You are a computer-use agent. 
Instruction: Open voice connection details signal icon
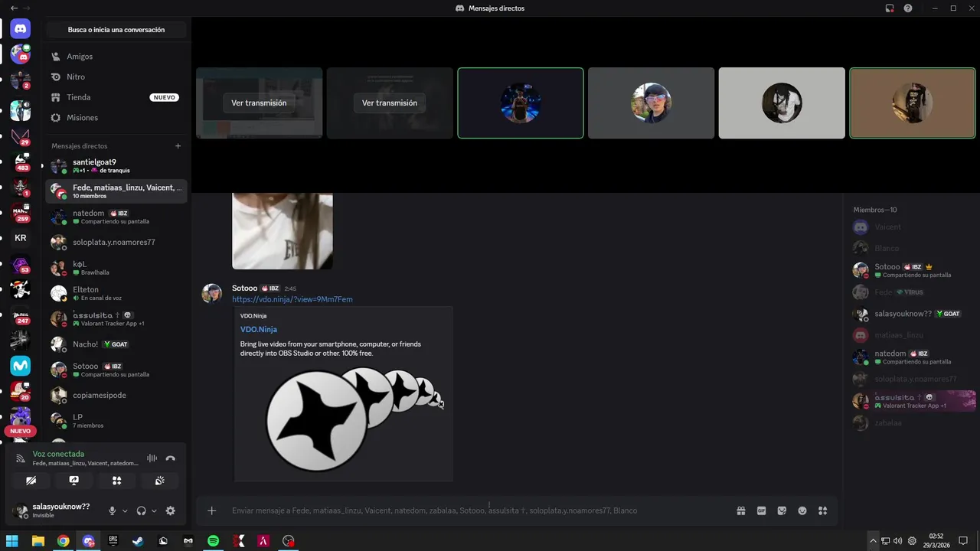(x=21, y=458)
